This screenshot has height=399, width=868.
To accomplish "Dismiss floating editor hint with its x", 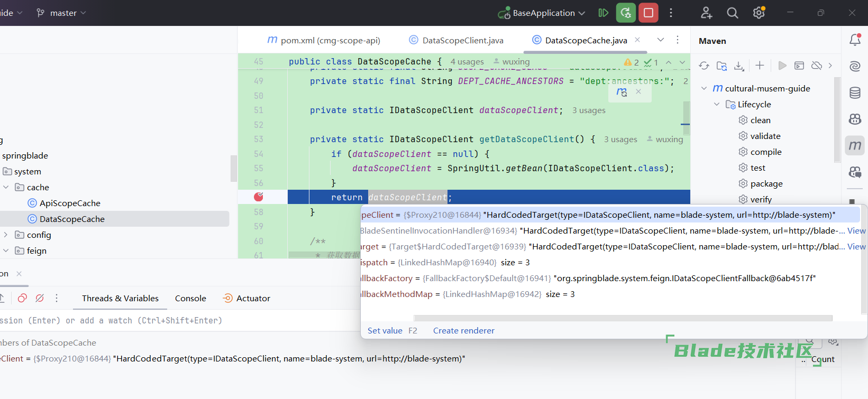I will pos(638,91).
